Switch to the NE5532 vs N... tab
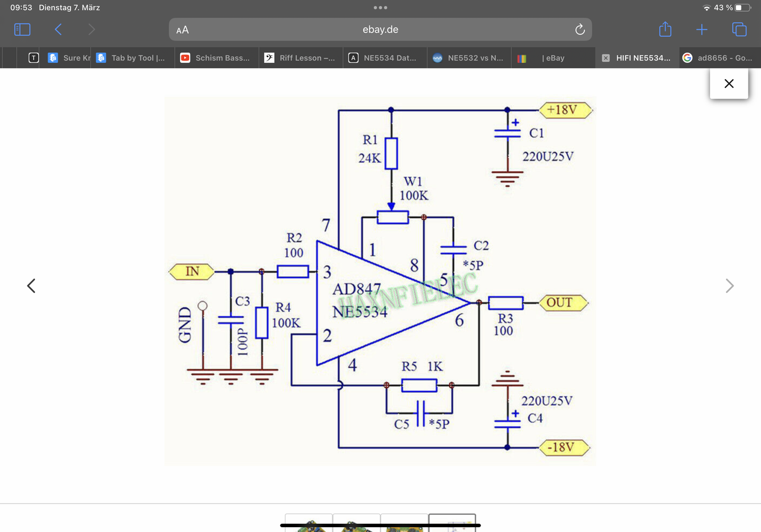Image resolution: width=761 pixels, height=532 pixels. click(x=469, y=58)
